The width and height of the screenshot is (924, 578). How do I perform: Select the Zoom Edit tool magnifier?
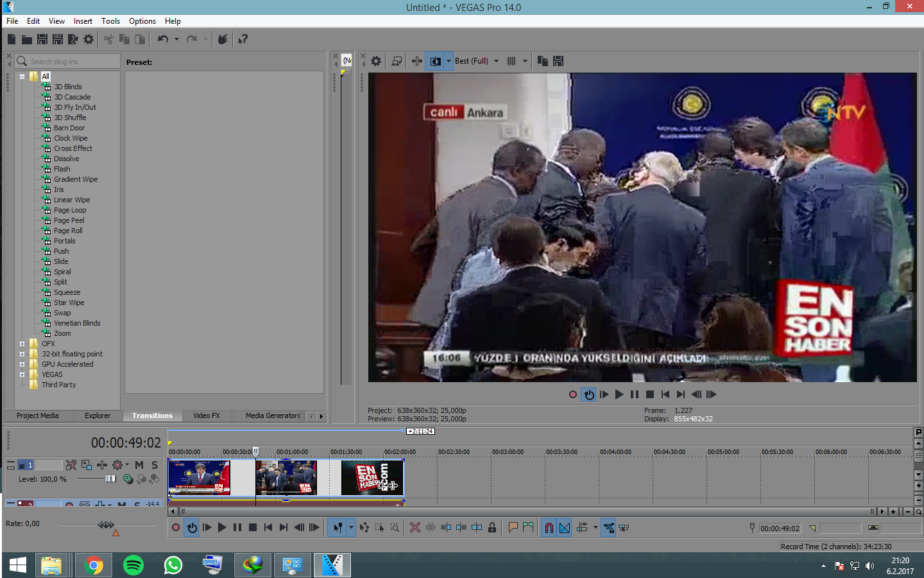tap(395, 527)
